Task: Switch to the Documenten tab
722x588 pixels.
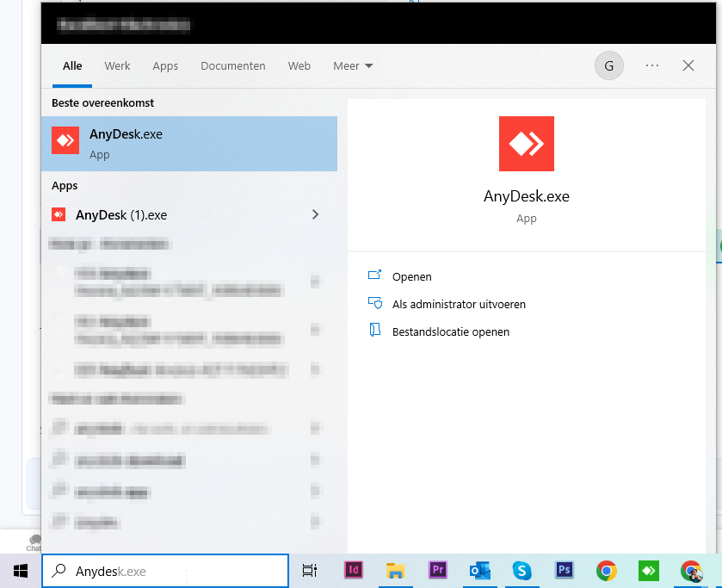Action: pos(233,66)
